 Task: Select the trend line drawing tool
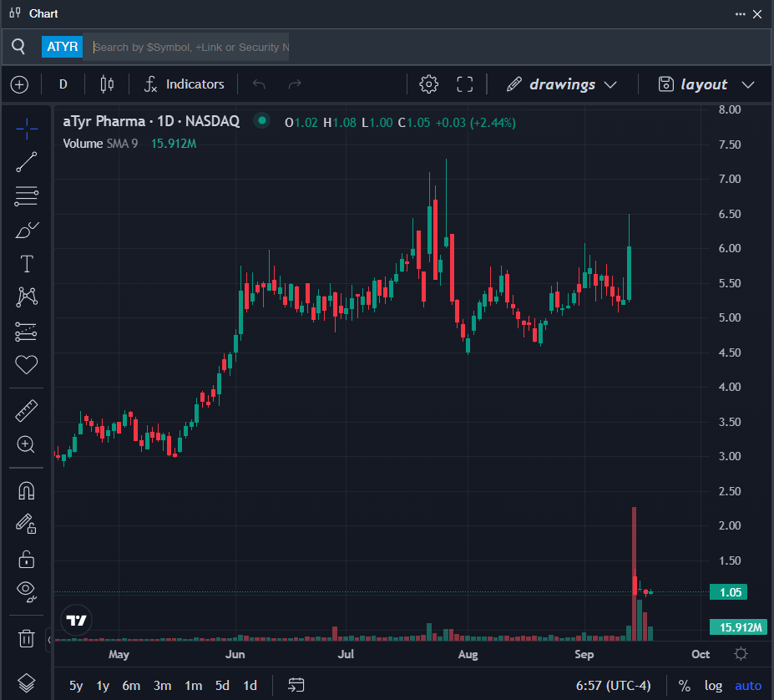pyautogui.click(x=27, y=162)
